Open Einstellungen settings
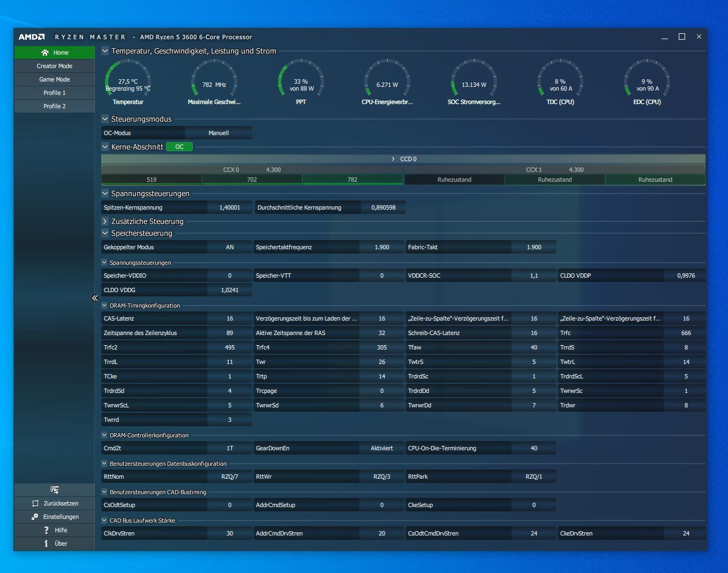This screenshot has height=573, width=728. [55, 517]
